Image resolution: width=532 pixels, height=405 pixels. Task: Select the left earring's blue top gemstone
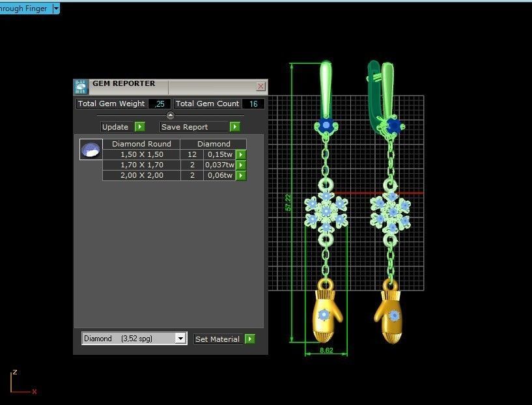[x=326, y=125]
